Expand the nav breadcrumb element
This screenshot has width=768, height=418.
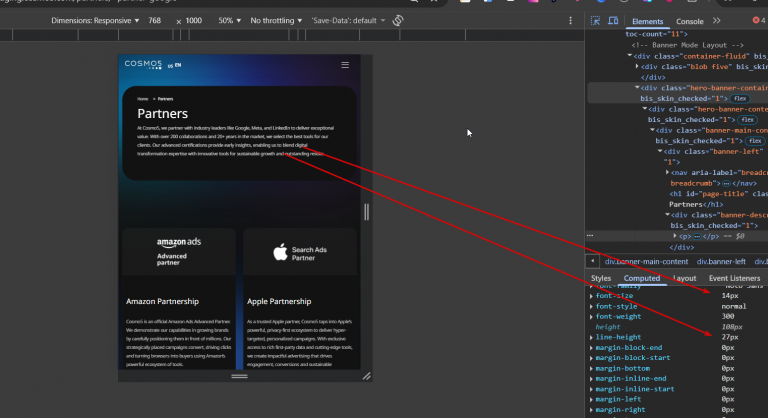point(668,172)
